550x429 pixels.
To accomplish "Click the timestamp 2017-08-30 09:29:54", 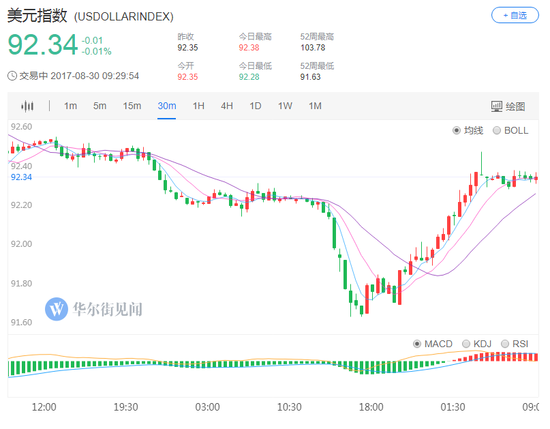I will 95,76.
